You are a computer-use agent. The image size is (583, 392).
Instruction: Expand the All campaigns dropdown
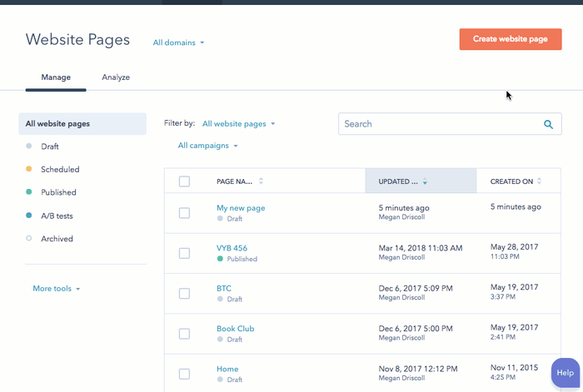pos(207,146)
